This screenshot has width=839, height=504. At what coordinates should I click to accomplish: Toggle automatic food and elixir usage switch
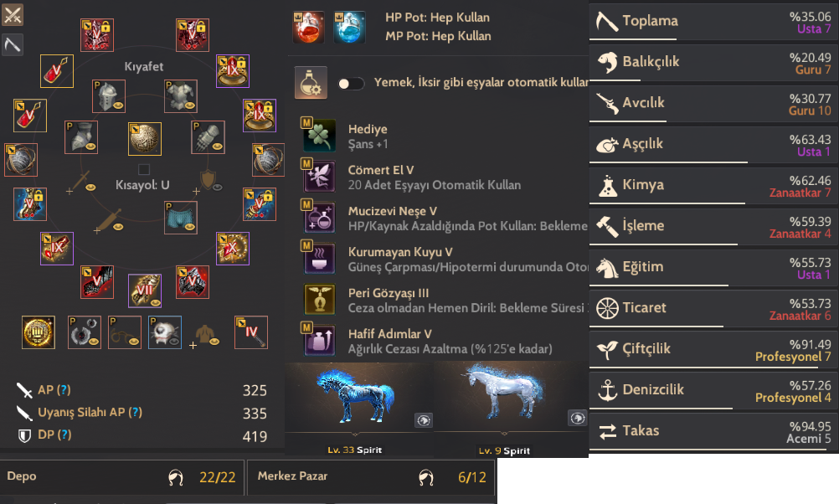351,84
